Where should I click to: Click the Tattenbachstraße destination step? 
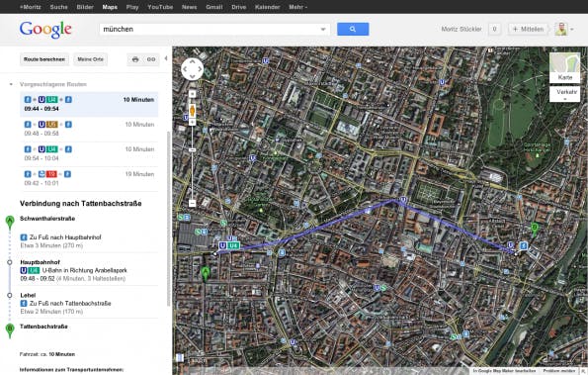(43, 327)
